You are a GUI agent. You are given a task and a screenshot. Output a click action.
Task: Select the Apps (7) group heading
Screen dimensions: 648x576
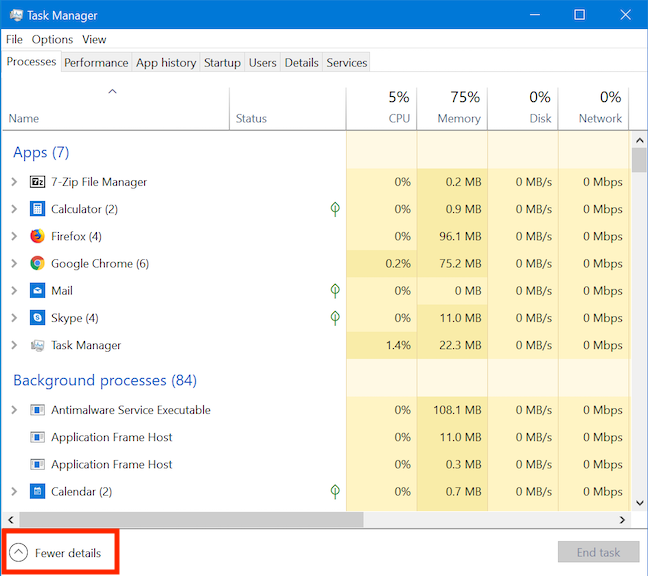tap(41, 152)
